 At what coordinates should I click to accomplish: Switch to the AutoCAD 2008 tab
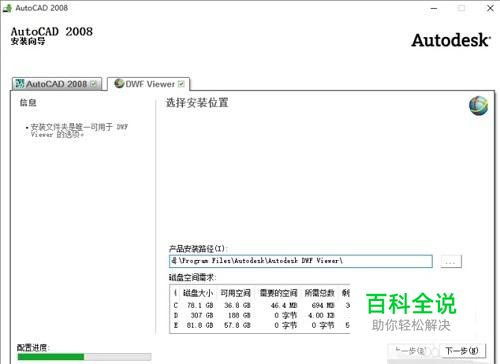point(57,84)
